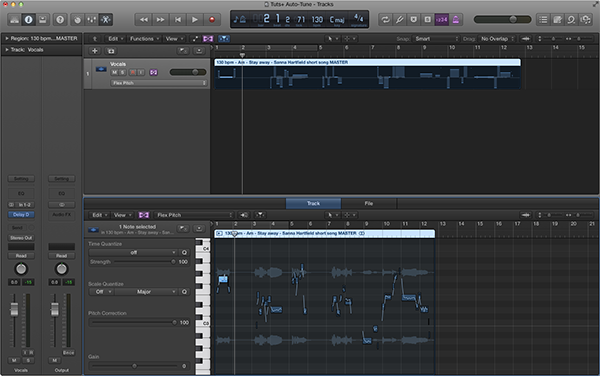The width and height of the screenshot is (600, 376).
Task: Toggle the Editors scissors button
Action: click(106, 20)
